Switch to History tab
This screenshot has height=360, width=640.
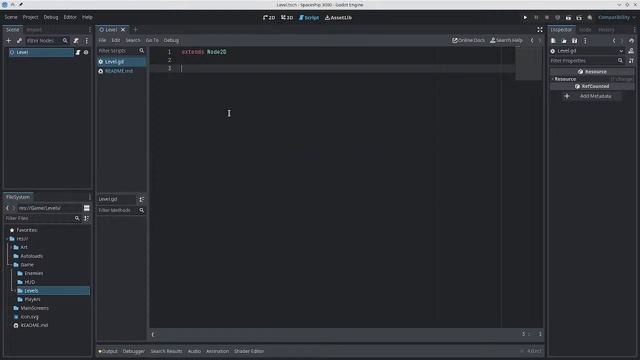point(606,30)
